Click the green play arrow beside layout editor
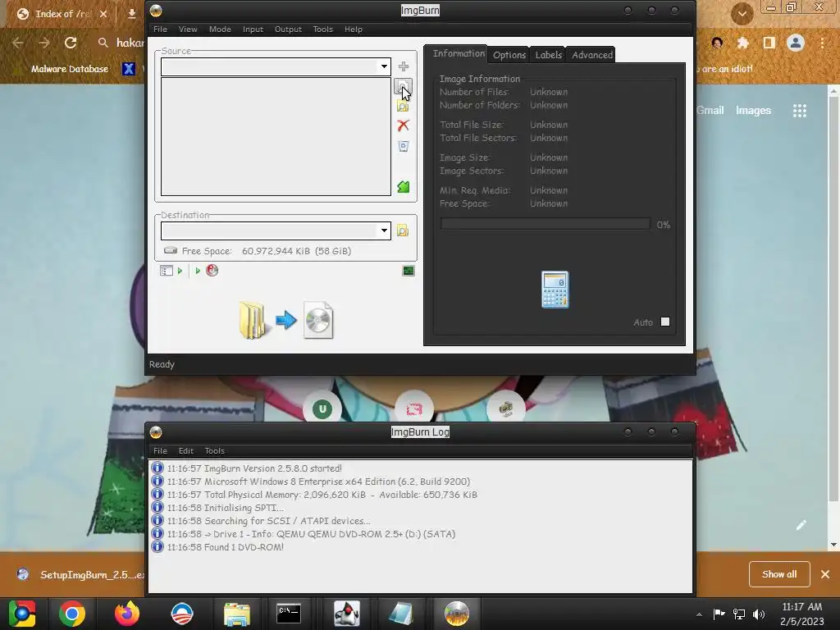This screenshot has height=630, width=840. tap(180, 271)
